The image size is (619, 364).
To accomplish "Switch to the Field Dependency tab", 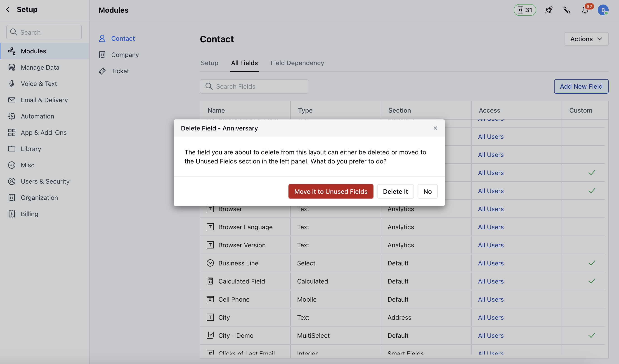I will click(297, 63).
